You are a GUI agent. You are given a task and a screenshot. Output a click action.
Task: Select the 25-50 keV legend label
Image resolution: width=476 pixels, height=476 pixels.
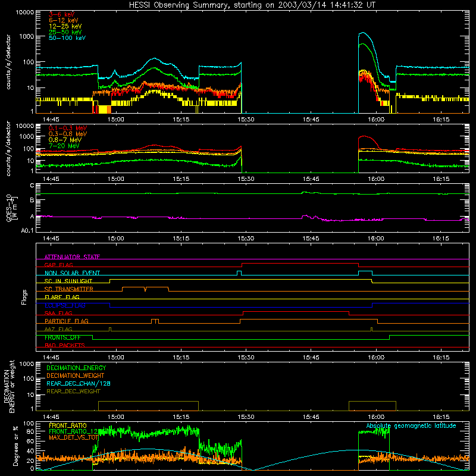coord(65,32)
